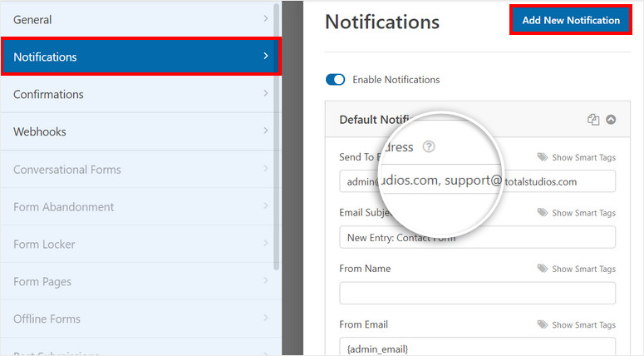Show Smart Tags for From Name
The height and width of the screenshot is (356, 644).
coord(583,269)
